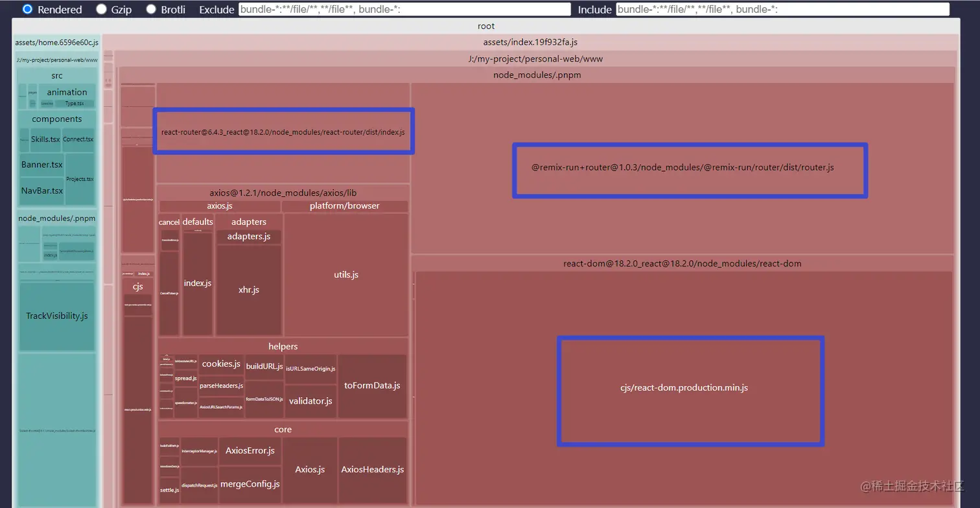The height and width of the screenshot is (508, 980).
Task: Focus the Include filter input field
Action: pyautogui.click(x=782, y=9)
